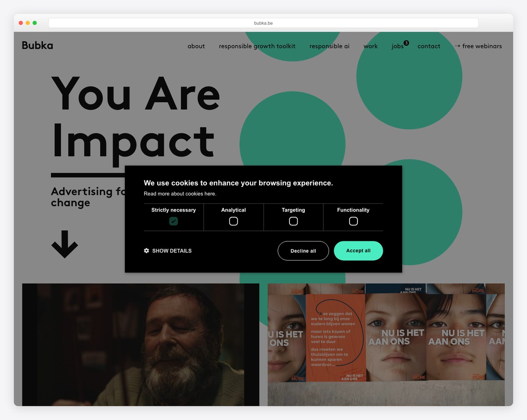Enable the Targeting cookies checkbox
527x420 pixels.
point(293,221)
